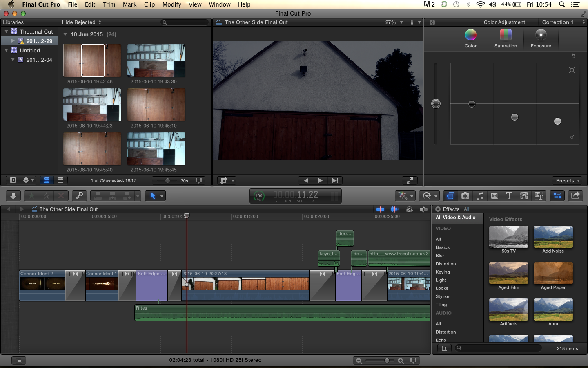Expand the 201...2-29 event
This screenshot has height=368, width=588.
13,41
